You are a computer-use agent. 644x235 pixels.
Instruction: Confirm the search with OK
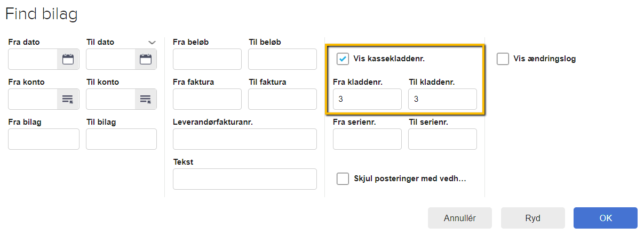(x=606, y=218)
